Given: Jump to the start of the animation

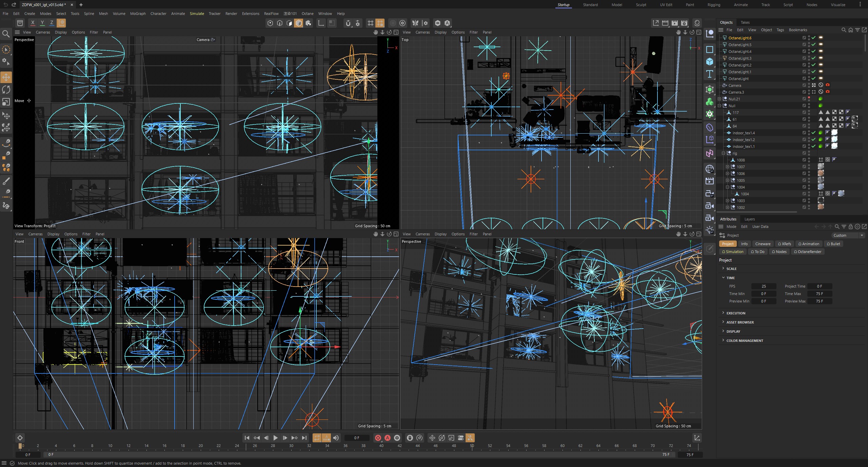Looking at the screenshot, I should click(247, 438).
